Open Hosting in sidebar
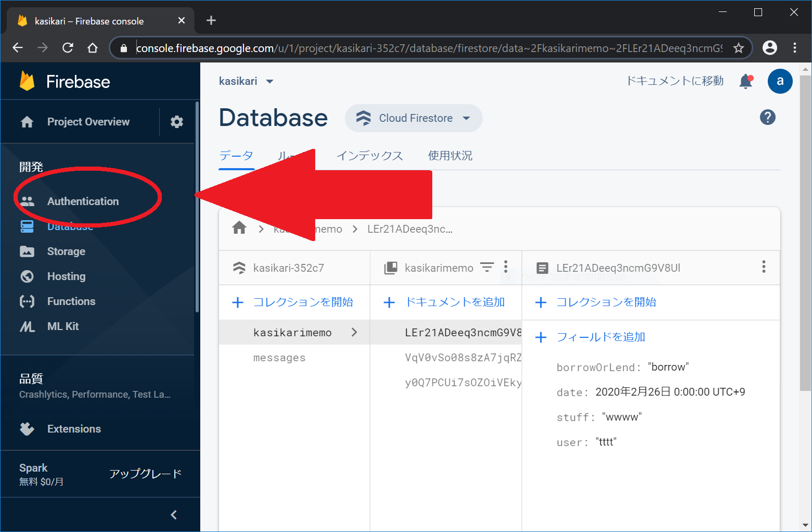 pyautogui.click(x=66, y=276)
